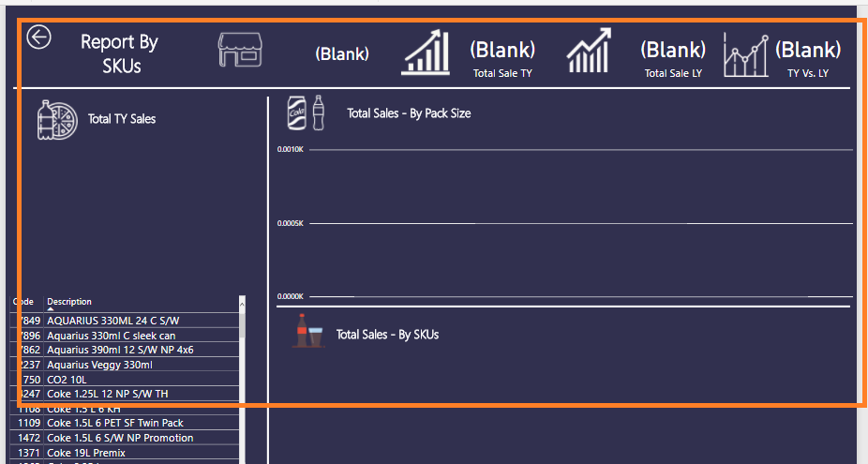Select row Coke 1.25L 12 NP S/W TH
Screen dimensions: 868x464
(x=125, y=394)
